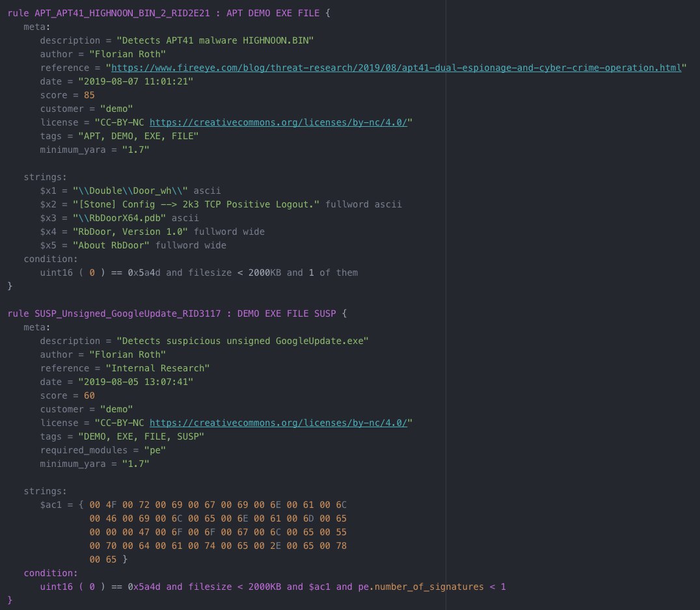The image size is (700, 610).
Task: Click string $x1 "\\Double\\Door_wh\\"
Action: [x=130, y=191]
